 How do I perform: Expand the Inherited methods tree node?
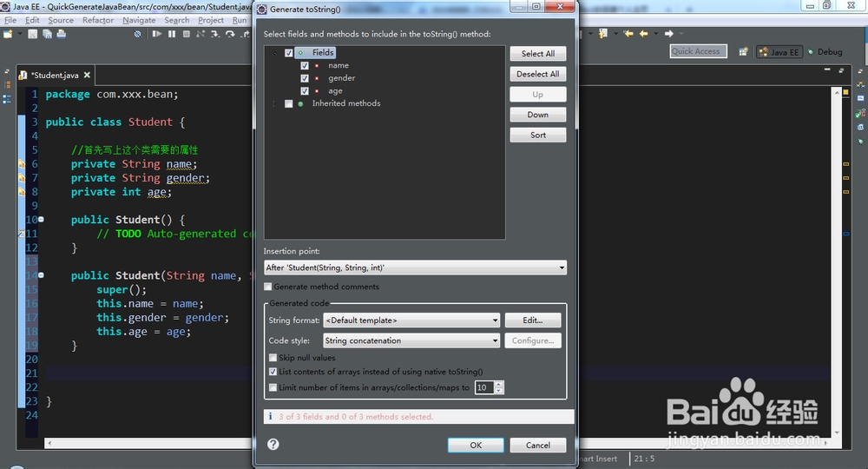coord(274,103)
